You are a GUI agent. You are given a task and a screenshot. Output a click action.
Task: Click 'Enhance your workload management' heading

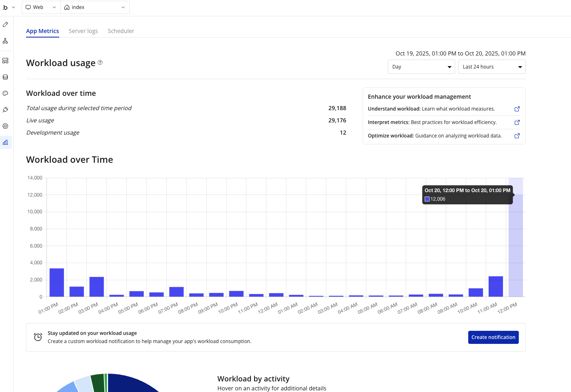(419, 97)
